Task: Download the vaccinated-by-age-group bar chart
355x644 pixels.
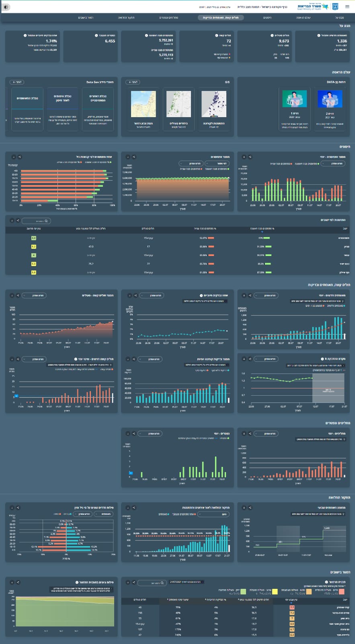Action: [13, 157]
